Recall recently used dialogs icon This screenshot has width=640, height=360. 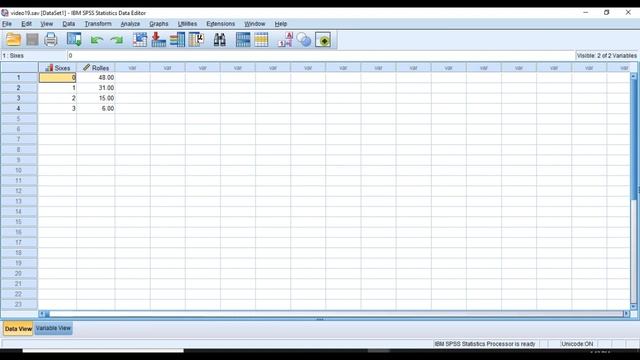(x=74, y=40)
